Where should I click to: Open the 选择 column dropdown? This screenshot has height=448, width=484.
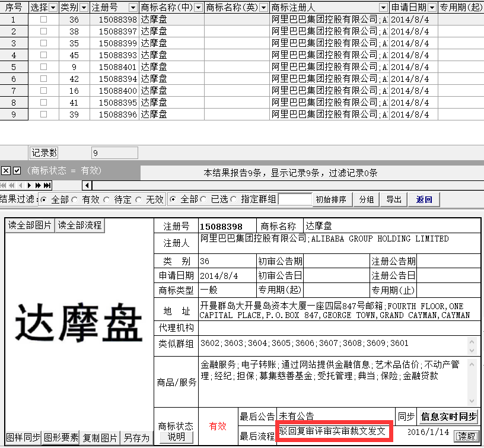[53, 7]
